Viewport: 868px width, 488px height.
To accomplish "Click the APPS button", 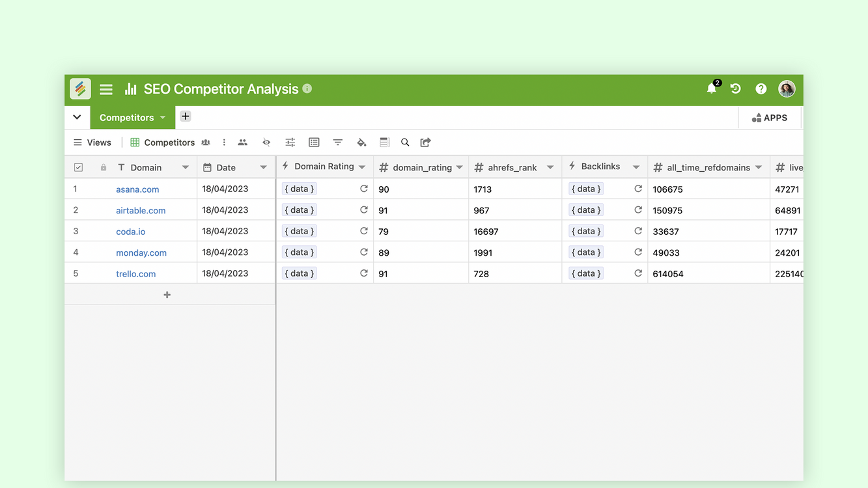I will [770, 118].
